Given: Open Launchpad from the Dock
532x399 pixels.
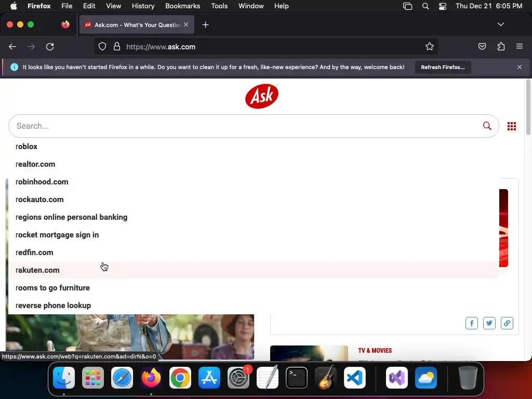Looking at the screenshot, I should [93, 378].
